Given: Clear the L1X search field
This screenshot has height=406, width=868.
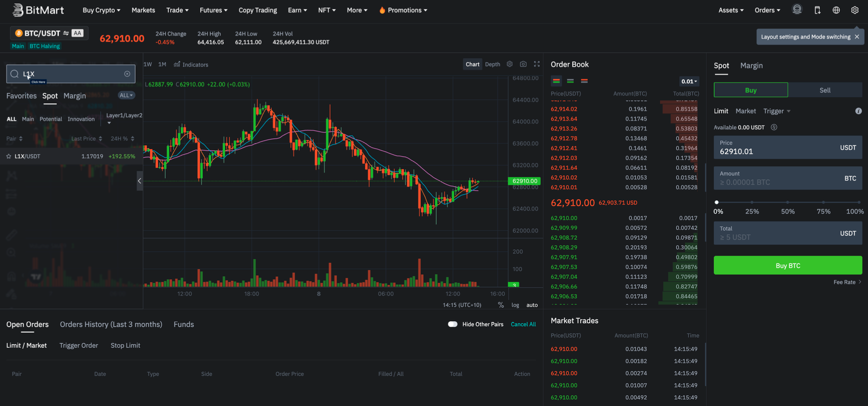Looking at the screenshot, I should pos(127,74).
